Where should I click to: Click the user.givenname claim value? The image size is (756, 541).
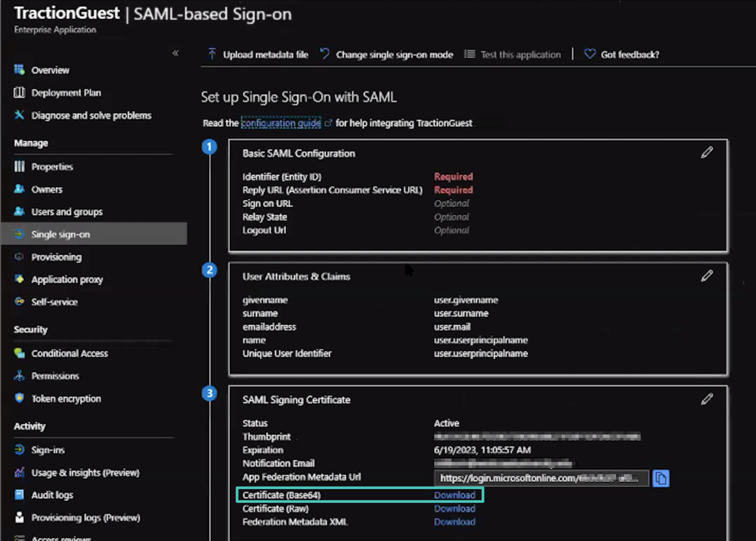click(466, 300)
